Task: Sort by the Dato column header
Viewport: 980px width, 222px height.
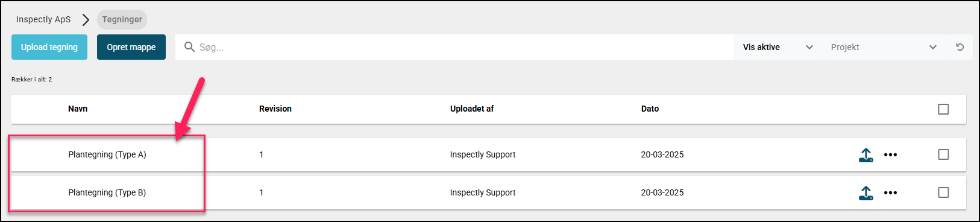Action: tap(650, 109)
